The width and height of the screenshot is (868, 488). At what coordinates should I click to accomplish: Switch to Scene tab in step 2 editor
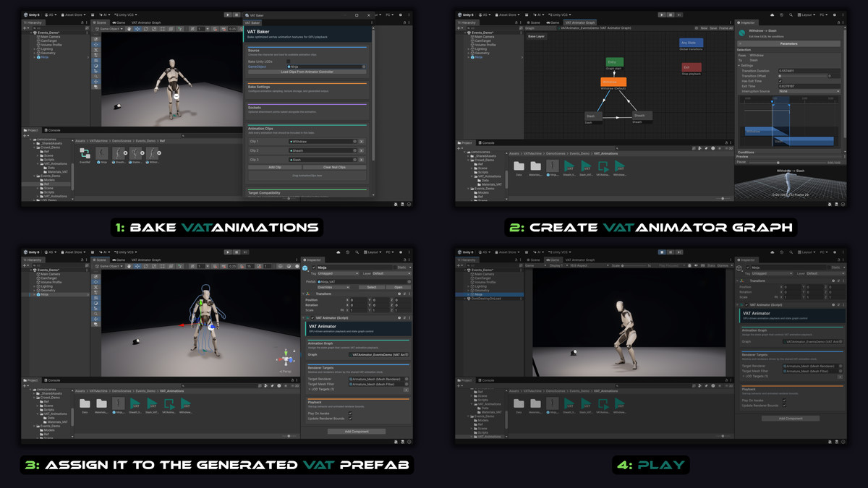tap(534, 22)
